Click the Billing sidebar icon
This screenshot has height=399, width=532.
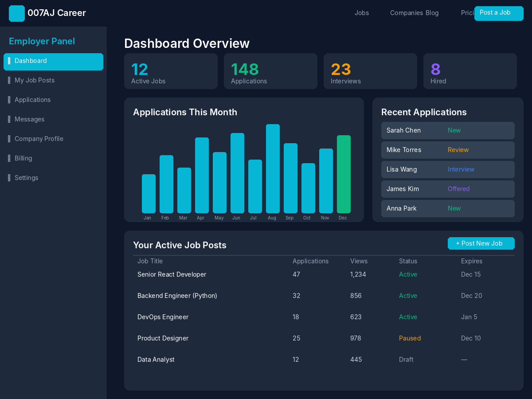tap(9, 159)
